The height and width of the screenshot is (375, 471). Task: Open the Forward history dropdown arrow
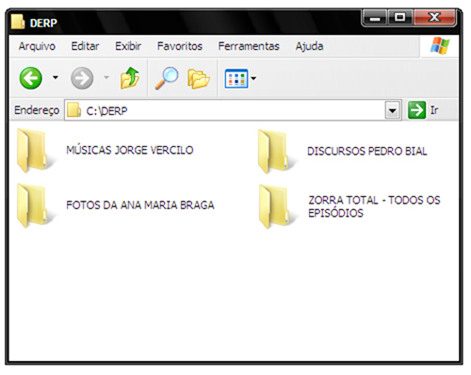[106, 78]
